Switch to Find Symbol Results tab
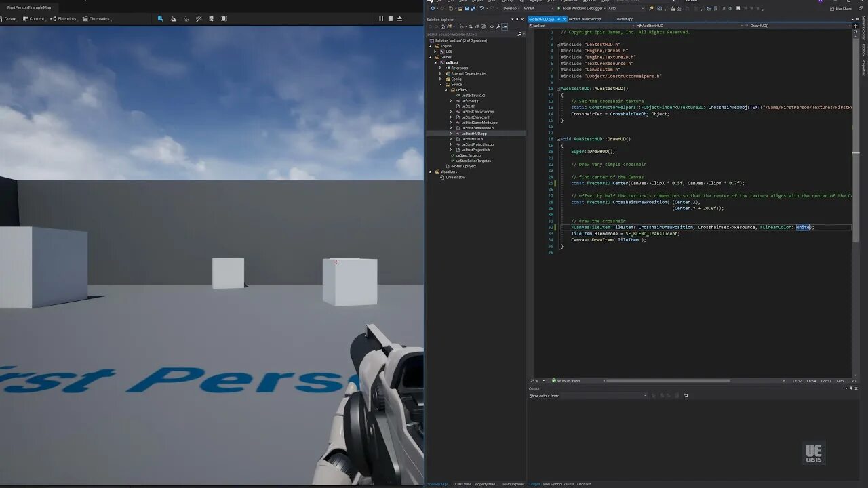 (558, 484)
